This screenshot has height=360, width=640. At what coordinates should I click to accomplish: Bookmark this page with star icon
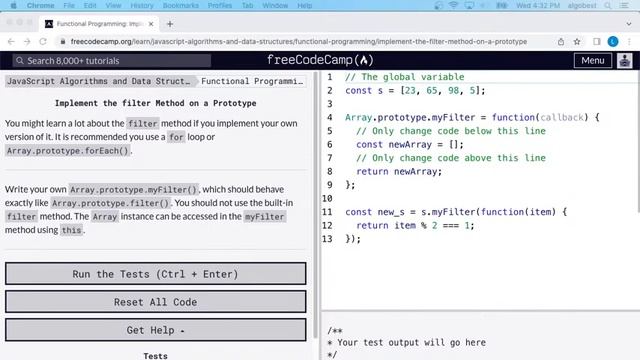tap(577, 42)
